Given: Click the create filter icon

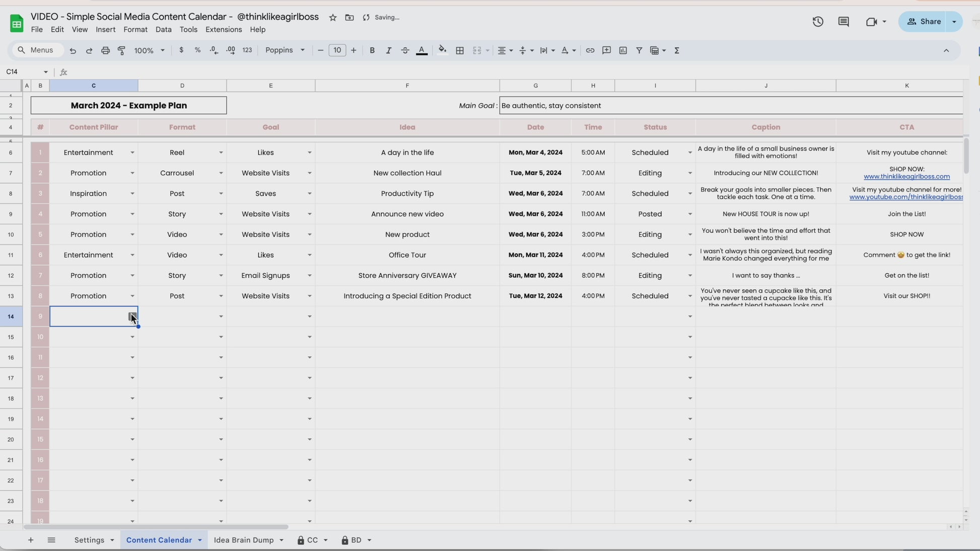Looking at the screenshot, I should (x=639, y=50).
